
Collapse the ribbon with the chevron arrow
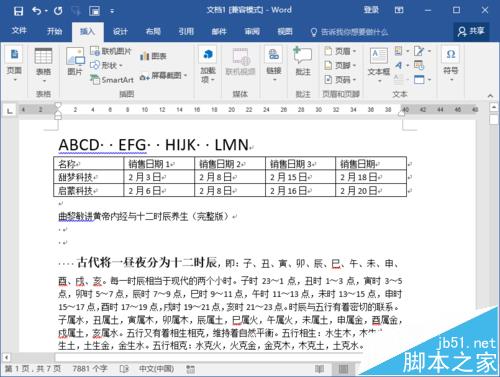click(x=490, y=96)
